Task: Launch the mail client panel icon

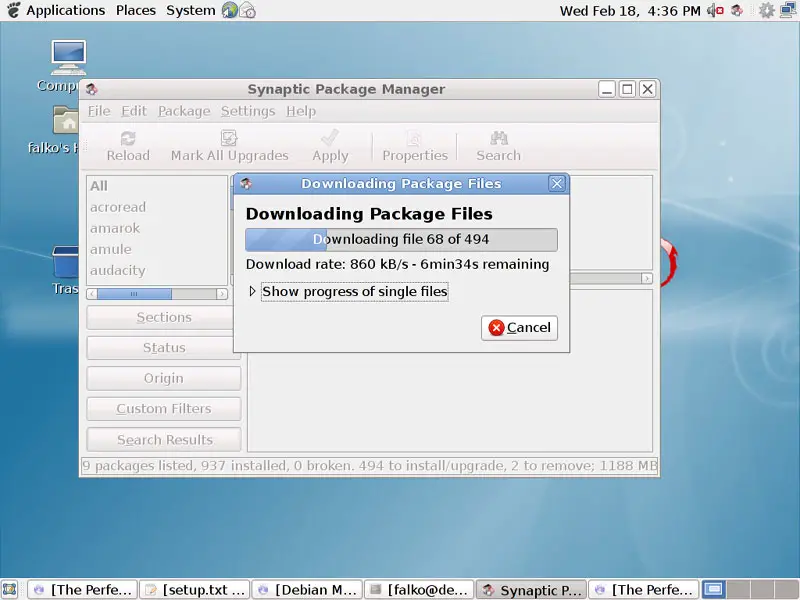Action: pos(247,10)
